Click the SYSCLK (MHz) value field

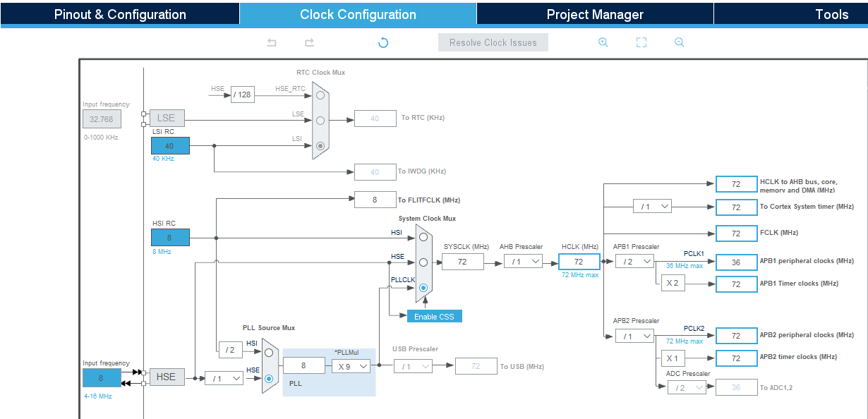[x=463, y=262]
